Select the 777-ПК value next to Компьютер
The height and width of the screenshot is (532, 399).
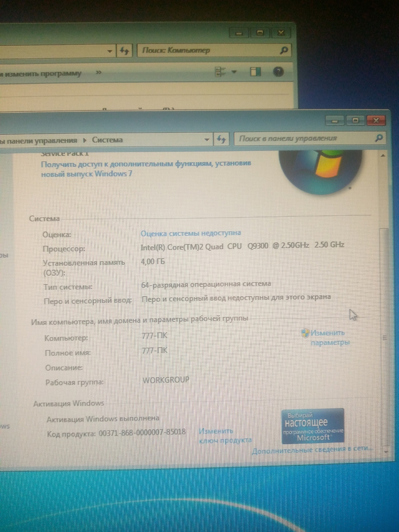coord(155,336)
